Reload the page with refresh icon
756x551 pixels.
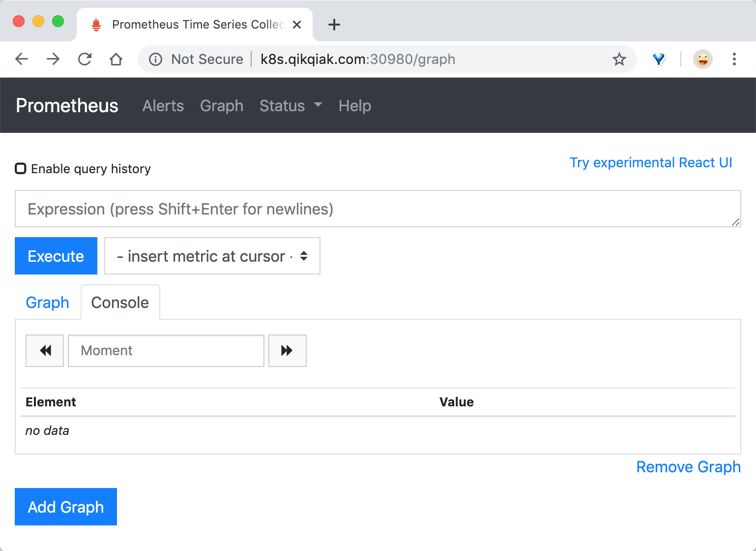[x=85, y=60]
